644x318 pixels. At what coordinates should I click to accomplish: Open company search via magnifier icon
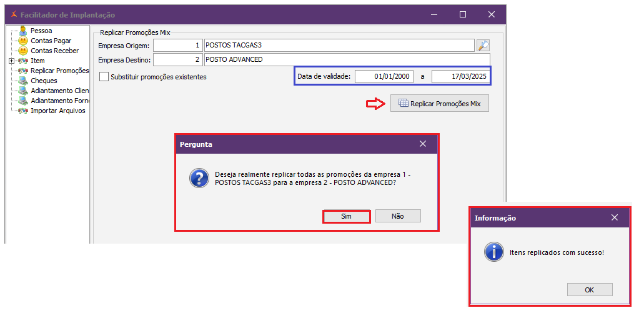click(x=483, y=45)
